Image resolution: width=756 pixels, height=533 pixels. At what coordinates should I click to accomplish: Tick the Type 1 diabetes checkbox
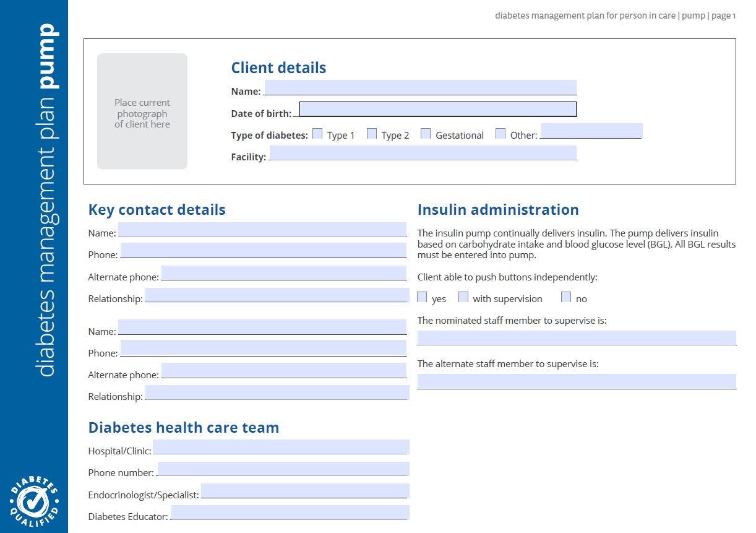(x=317, y=134)
